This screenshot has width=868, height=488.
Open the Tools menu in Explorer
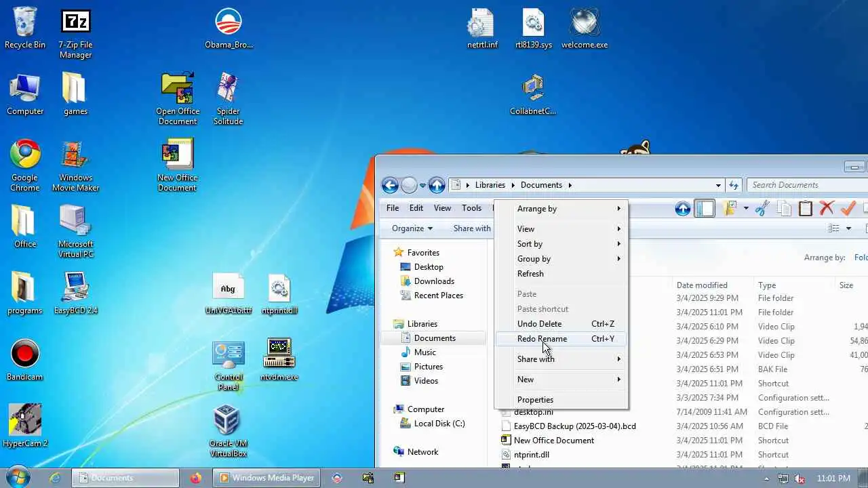(471, 208)
